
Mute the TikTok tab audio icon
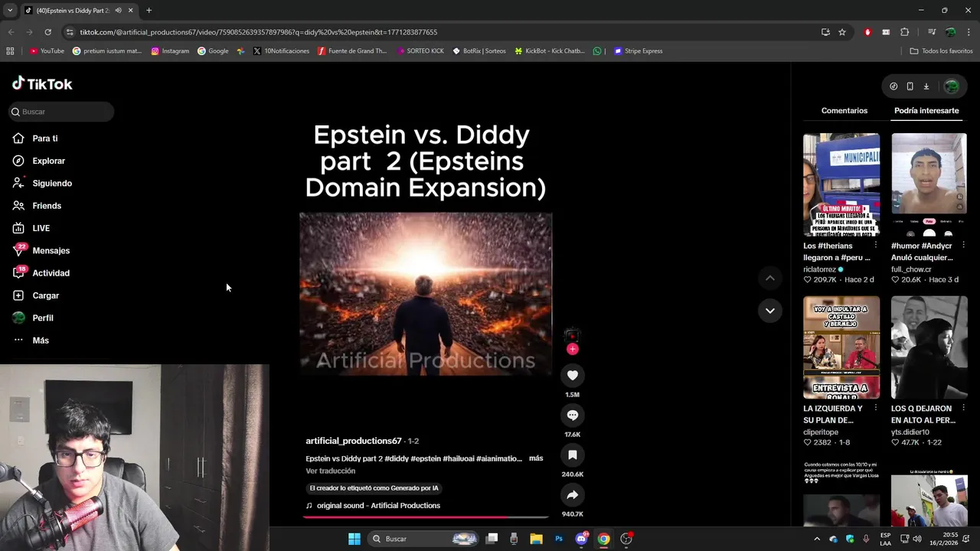pos(118,10)
